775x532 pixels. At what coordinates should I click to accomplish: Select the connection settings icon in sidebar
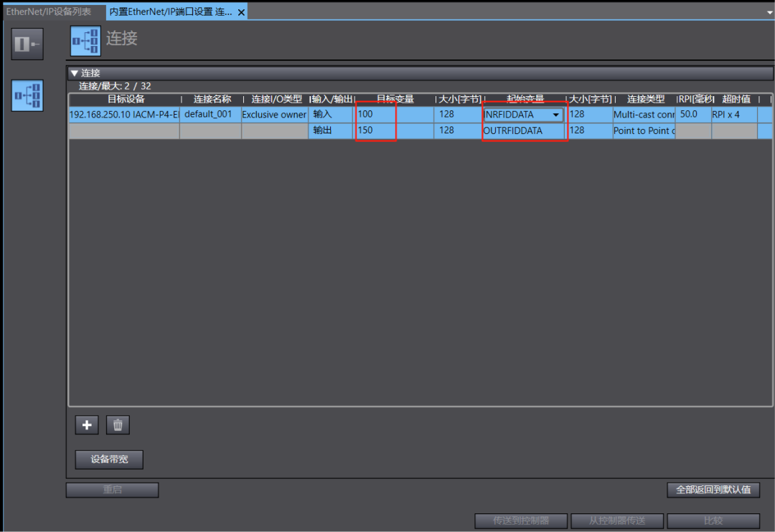click(27, 95)
